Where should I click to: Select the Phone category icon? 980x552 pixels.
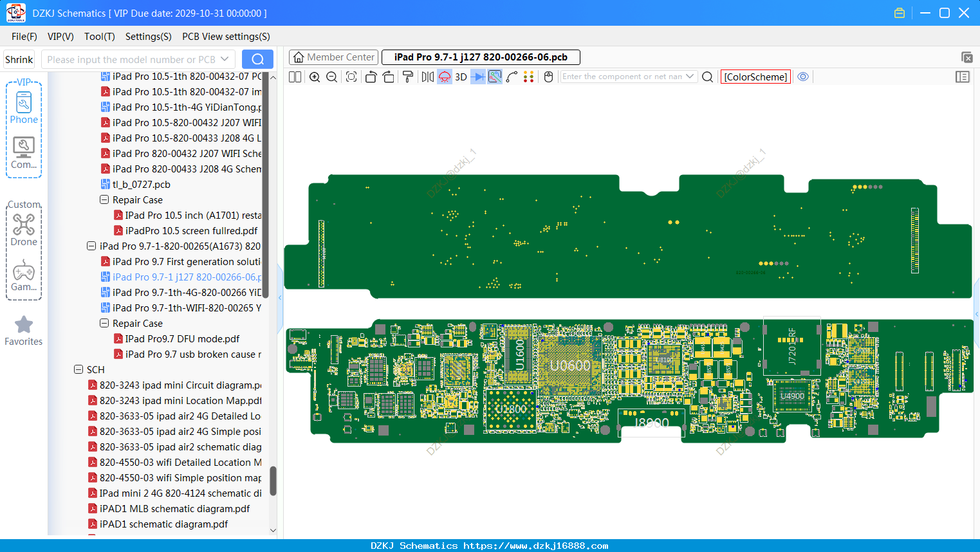24,107
